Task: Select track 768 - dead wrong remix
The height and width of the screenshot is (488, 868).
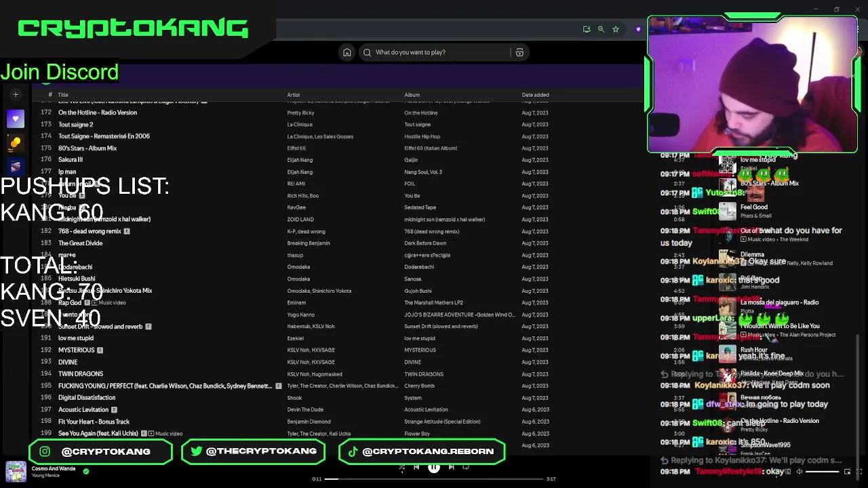Action: (x=90, y=231)
